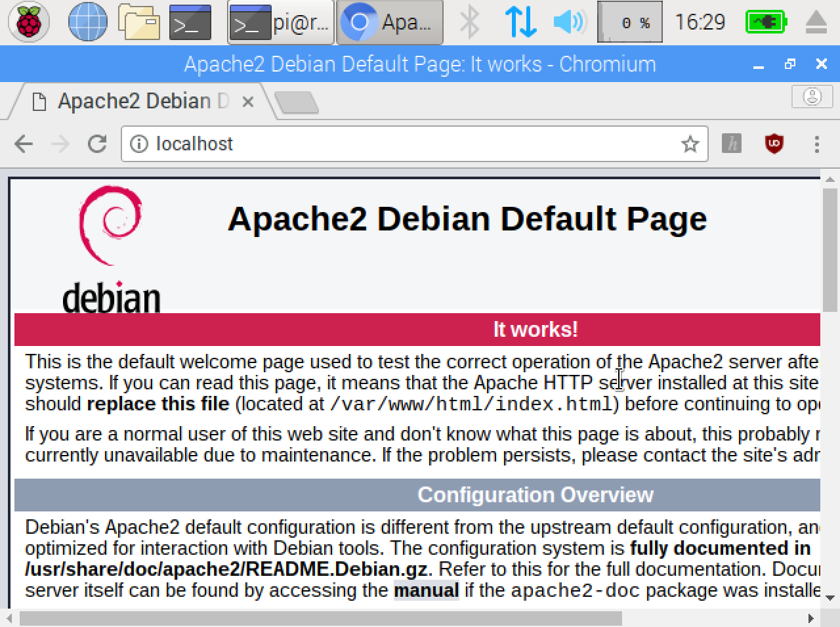Viewport: 840px width, 627px height.
Task: Click the h extension icon
Action: (x=732, y=144)
